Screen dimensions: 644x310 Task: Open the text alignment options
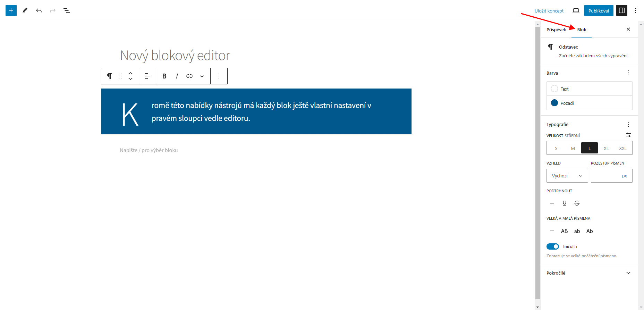pos(147,76)
